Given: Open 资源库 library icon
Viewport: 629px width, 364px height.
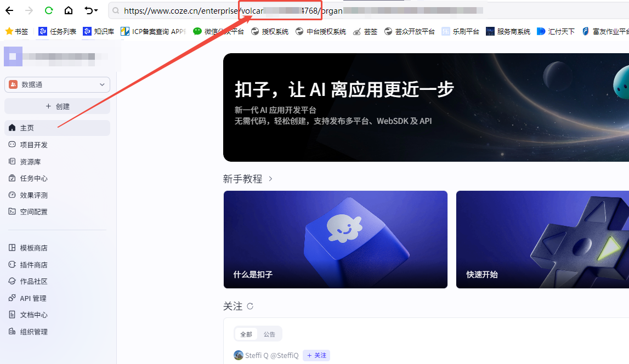Looking at the screenshot, I should (12, 161).
